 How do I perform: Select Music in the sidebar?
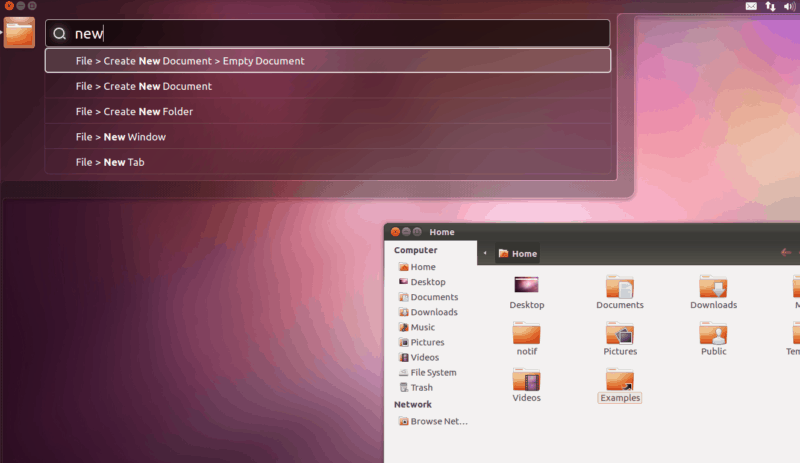click(x=422, y=327)
